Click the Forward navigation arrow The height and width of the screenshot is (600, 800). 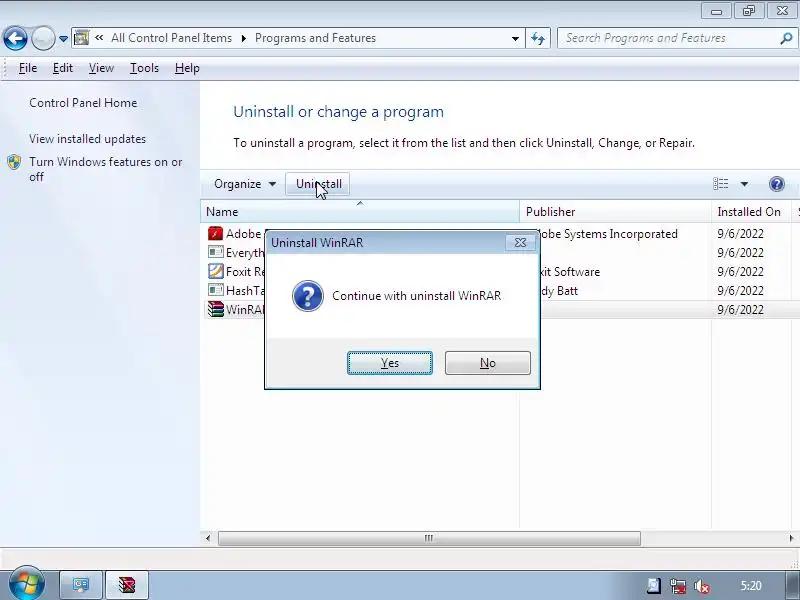(x=43, y=38)
